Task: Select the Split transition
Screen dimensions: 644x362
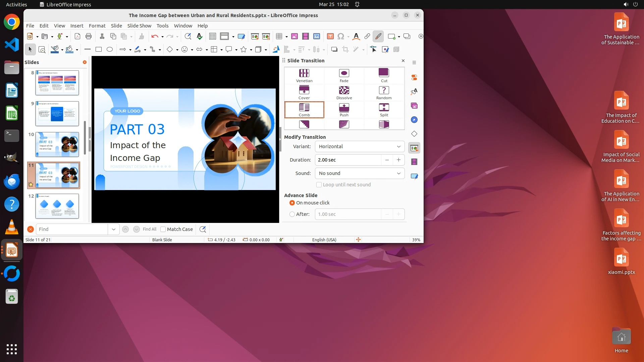Action: [x=384, y=110]
